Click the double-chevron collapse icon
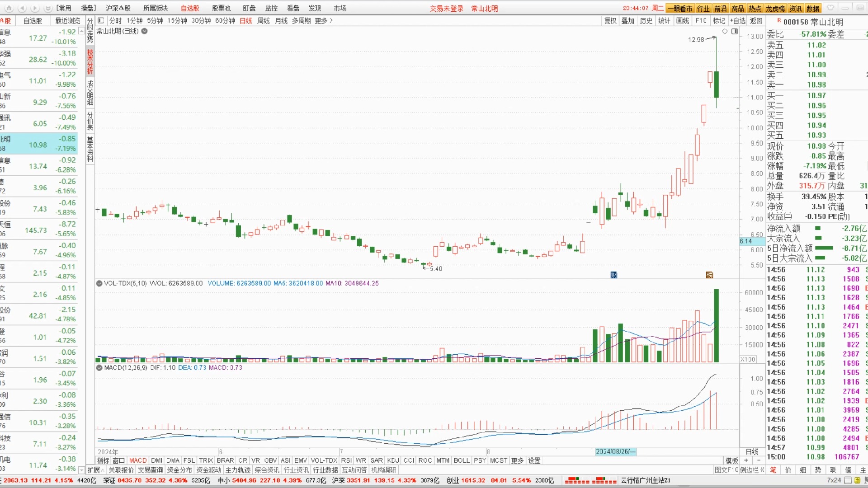Viewport: 868px width, 488px height. pyautogui.click(x=47, y=8)
